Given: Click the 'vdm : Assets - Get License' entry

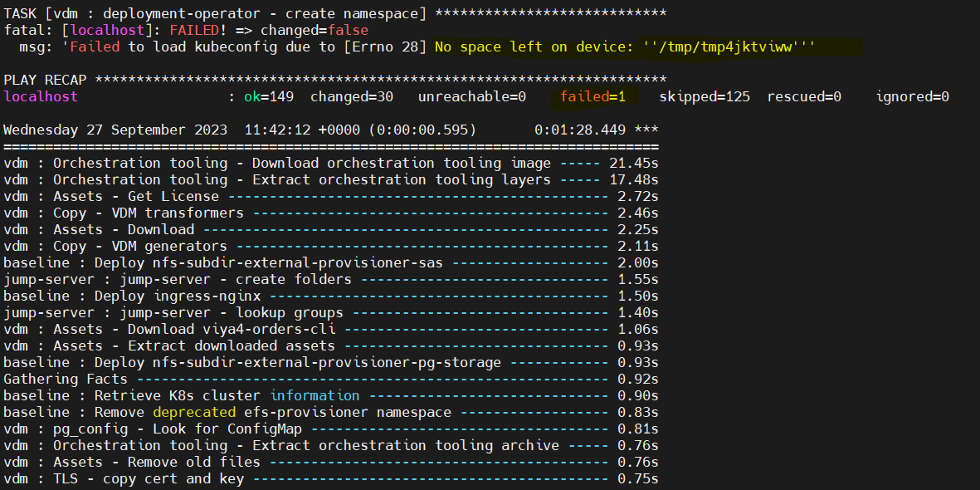Looking at the screenshot, I should tap(108, 196).
